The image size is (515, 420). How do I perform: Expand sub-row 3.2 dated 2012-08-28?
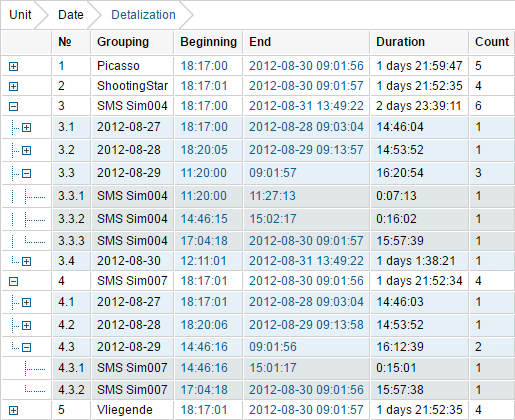pyautogui.click(x=27, y=150)
